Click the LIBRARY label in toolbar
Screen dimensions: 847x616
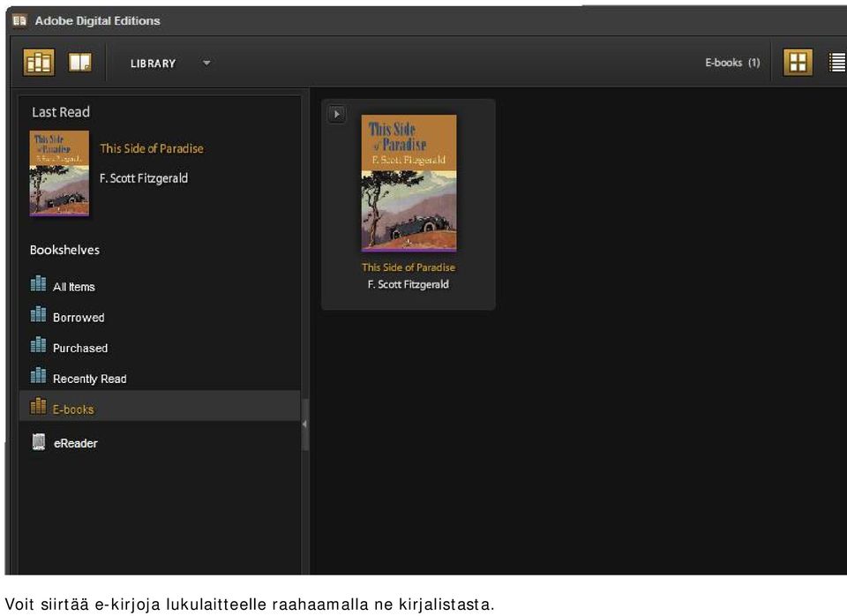(153, 64)
